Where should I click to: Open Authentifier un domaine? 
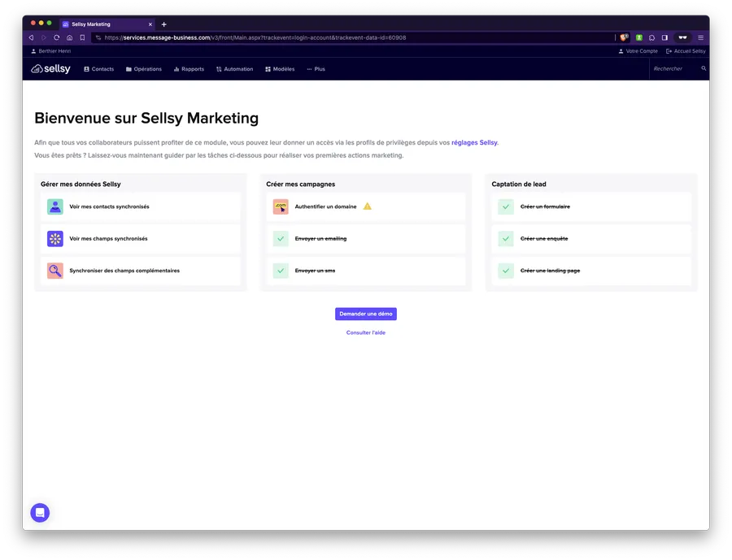coord(366,206)
